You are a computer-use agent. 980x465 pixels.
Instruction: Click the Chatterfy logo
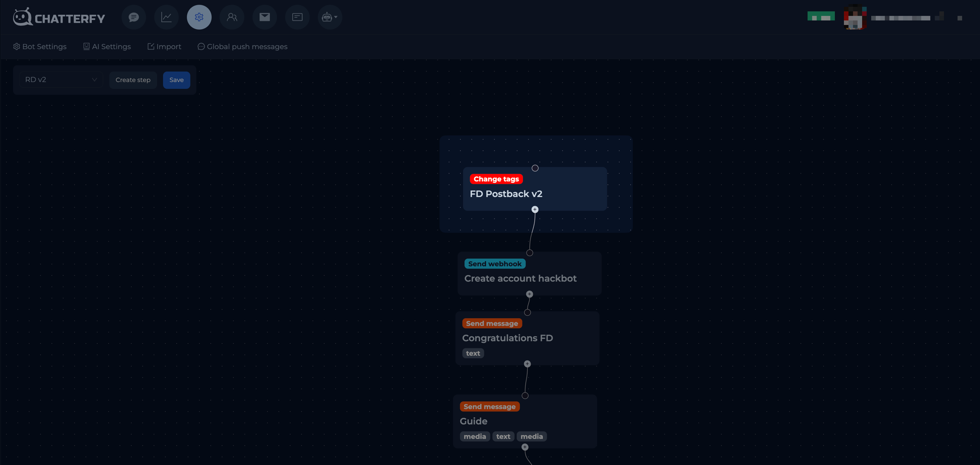(59, 18)
